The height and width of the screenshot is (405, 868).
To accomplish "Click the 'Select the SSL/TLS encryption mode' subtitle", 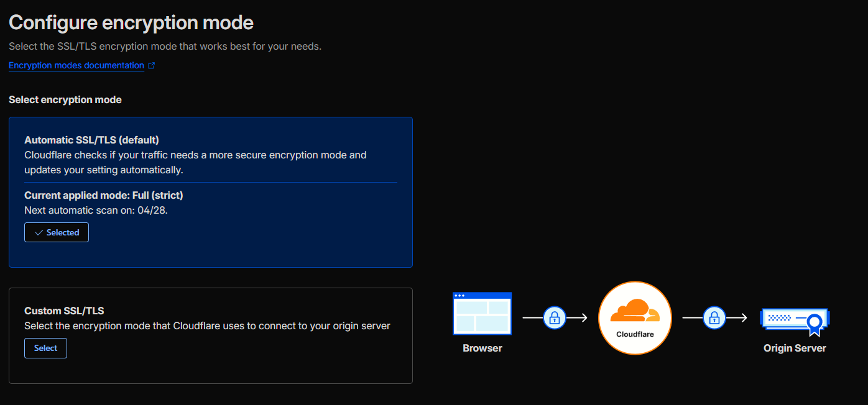I will click(x=165, y=47).
